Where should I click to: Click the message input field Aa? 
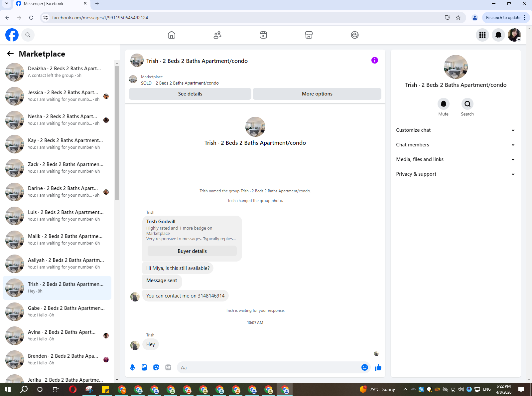pos(269,367)
